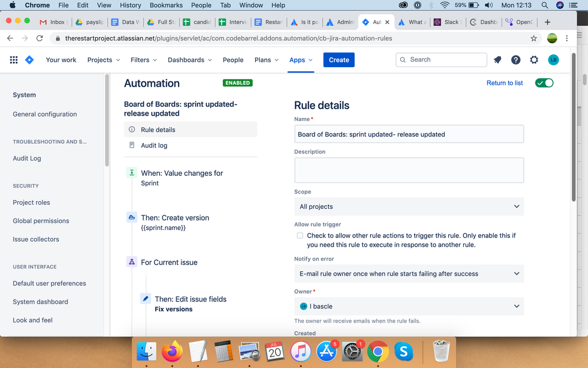Open Skype from the dock
The height and width of the screenshot is (368, 588).
[x=404, y=351]
